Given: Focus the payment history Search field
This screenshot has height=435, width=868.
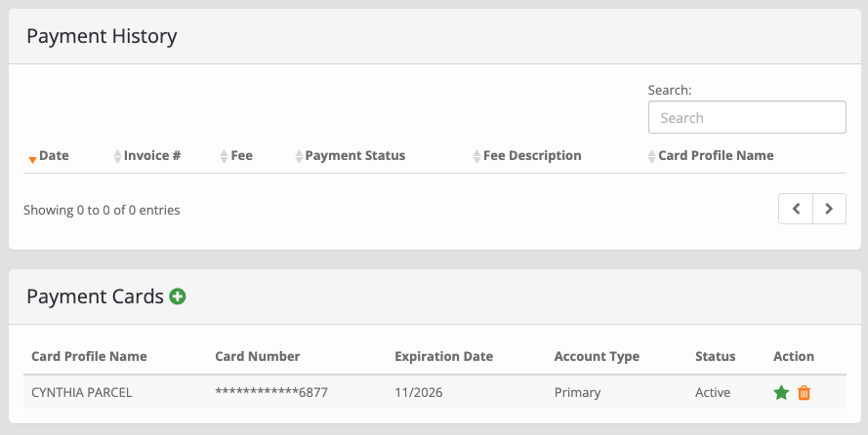Looking at the screenshot, I should pyautogui.click(x=747, y=117).
